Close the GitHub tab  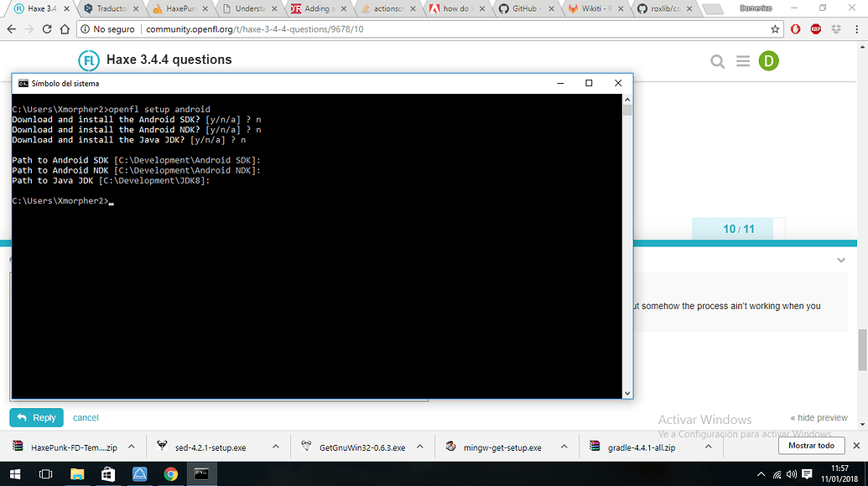tap(551, 9)
